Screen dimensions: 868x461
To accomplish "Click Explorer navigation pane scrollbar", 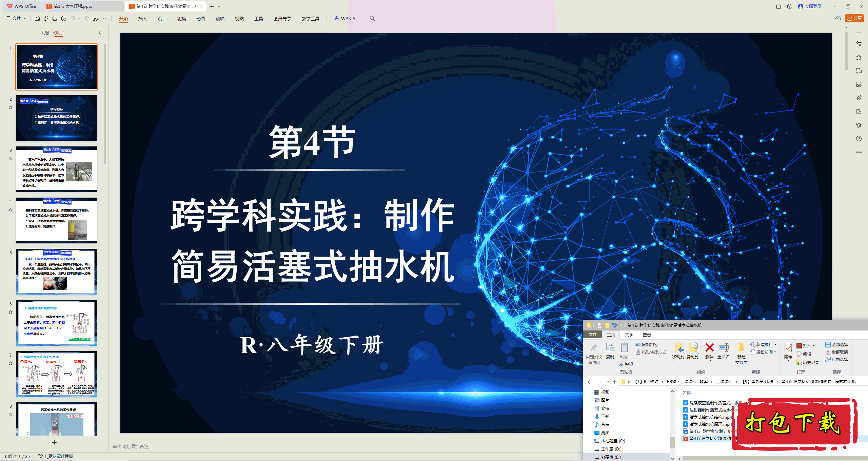I will coord(673,442).
